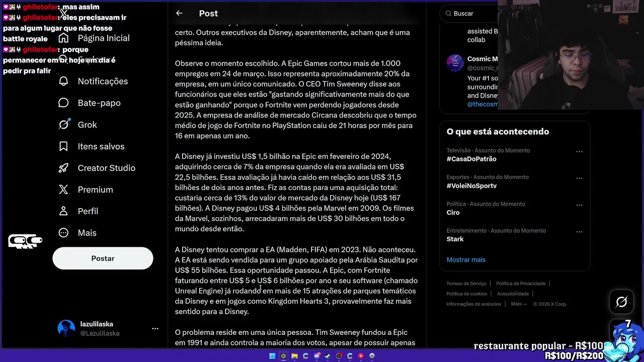Open Creator Studio
This screenshot has height=362, width=644.
pyautogui.click(x=106, y=168)
